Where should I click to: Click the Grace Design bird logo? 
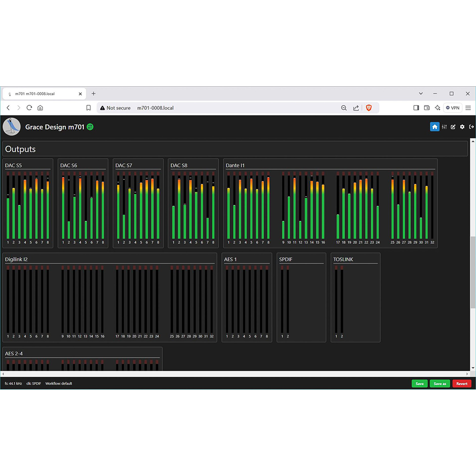[11, 127]
